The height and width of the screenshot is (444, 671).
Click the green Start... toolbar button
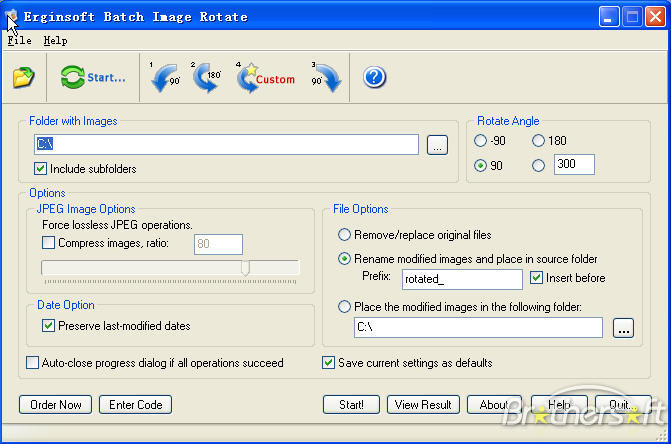pyautogui.click(x=93, y=77)
